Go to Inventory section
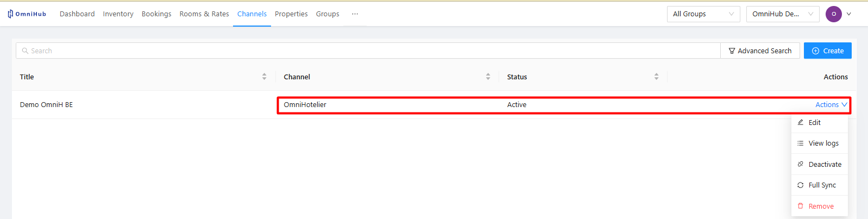 point(118,14)
